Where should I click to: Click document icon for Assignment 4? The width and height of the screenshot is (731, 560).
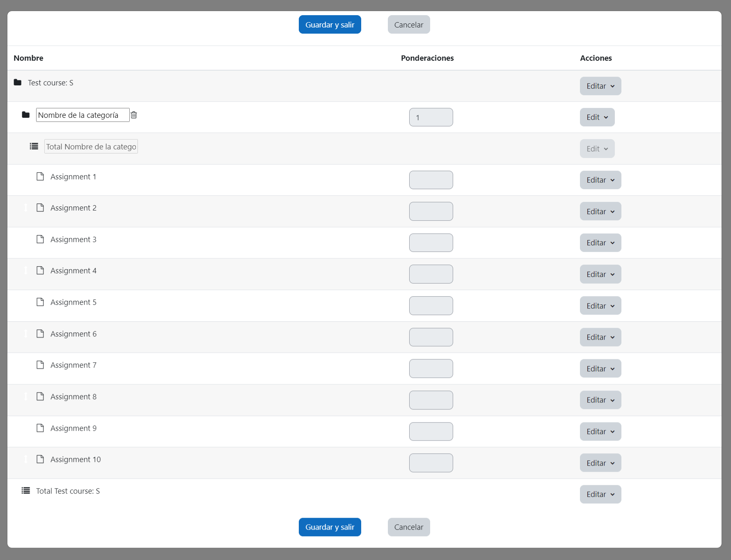40,270
